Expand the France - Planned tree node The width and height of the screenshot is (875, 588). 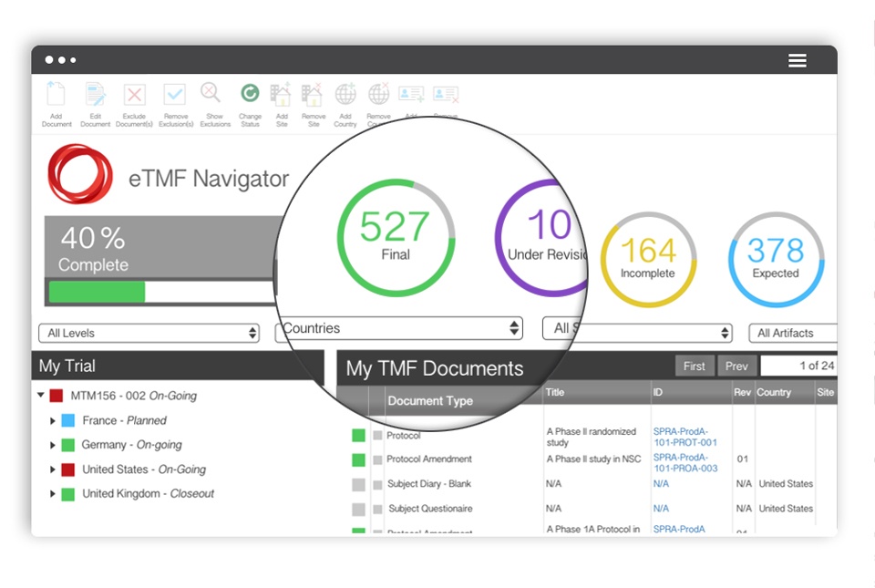click(53, 420)
